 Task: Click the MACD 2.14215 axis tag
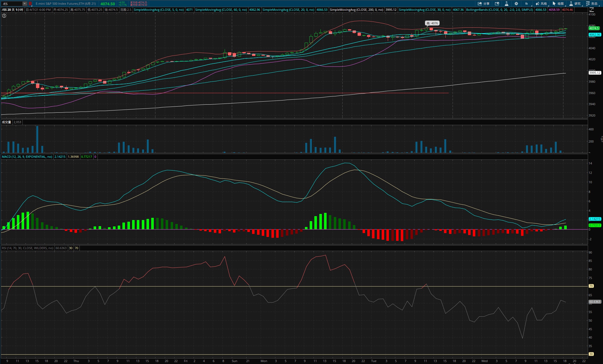tap(594, 219)
